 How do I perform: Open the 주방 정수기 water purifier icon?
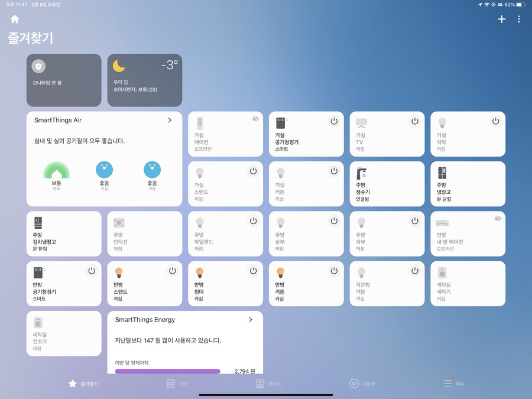point(361,173)
